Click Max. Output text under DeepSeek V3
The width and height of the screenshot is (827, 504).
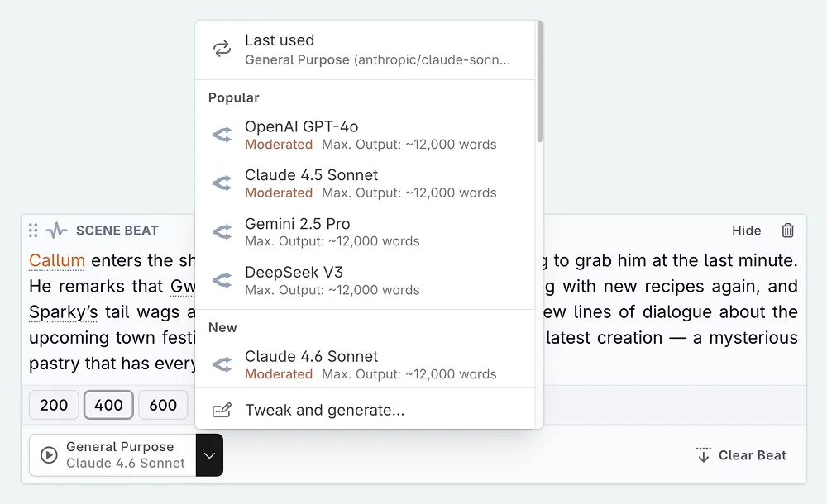click(x=332, y=290)
